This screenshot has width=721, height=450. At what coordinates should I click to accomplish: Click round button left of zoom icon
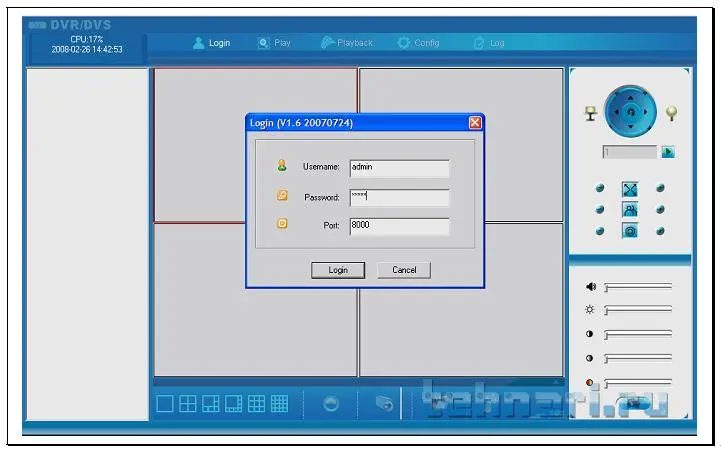pos(600,188)
